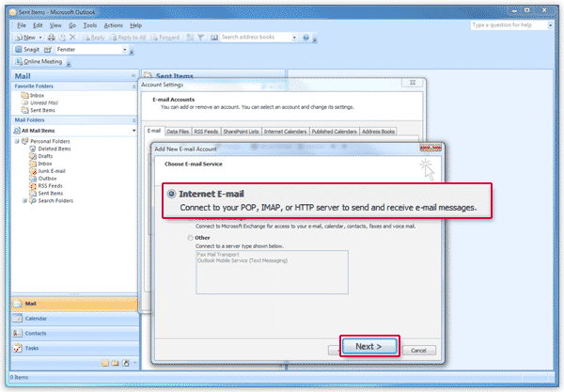This screenshot has width=564, height=392.
Task: Open the Shortcuts icon in navigation pane
Action: tap(126, 363)
